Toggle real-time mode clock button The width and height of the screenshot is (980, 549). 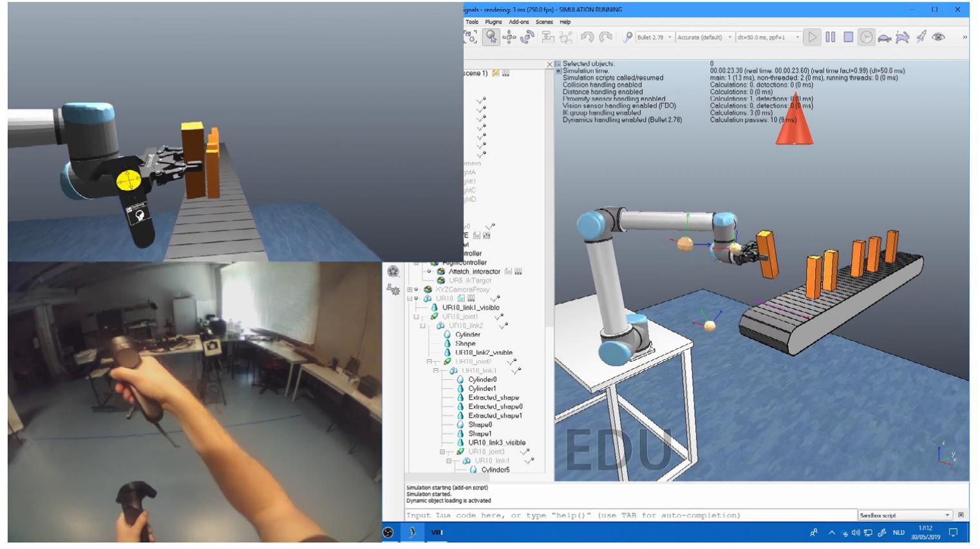coord(867,37)
